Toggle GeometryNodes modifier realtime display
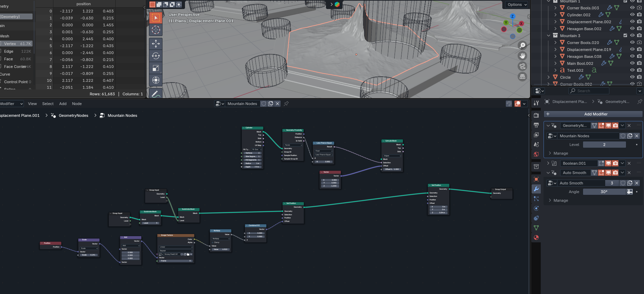 pyautogui.click(x=608, y=126)
